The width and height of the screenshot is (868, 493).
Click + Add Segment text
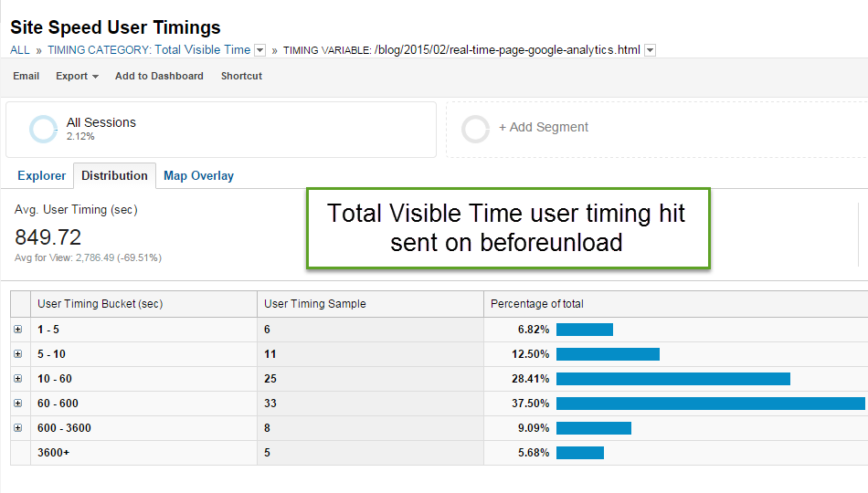click(x=544, y=127)
